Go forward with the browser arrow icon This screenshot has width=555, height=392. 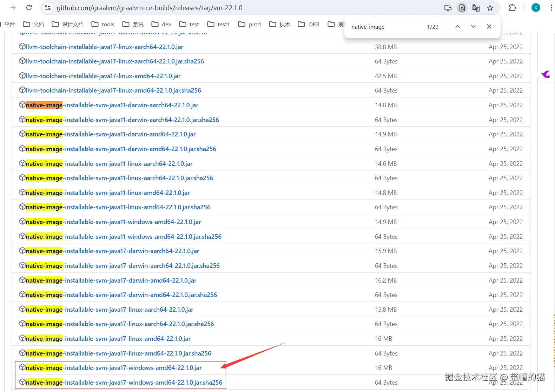pyautogui.click(x=13, y=8)
